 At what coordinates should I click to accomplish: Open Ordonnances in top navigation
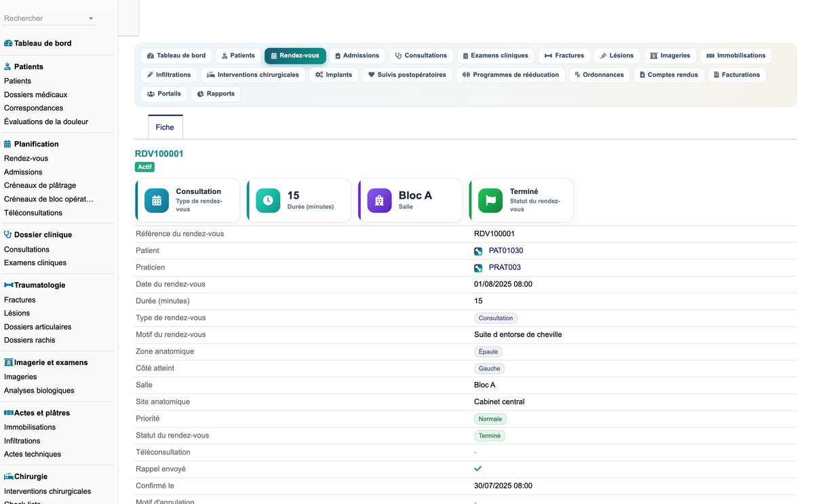pos(600,75)
